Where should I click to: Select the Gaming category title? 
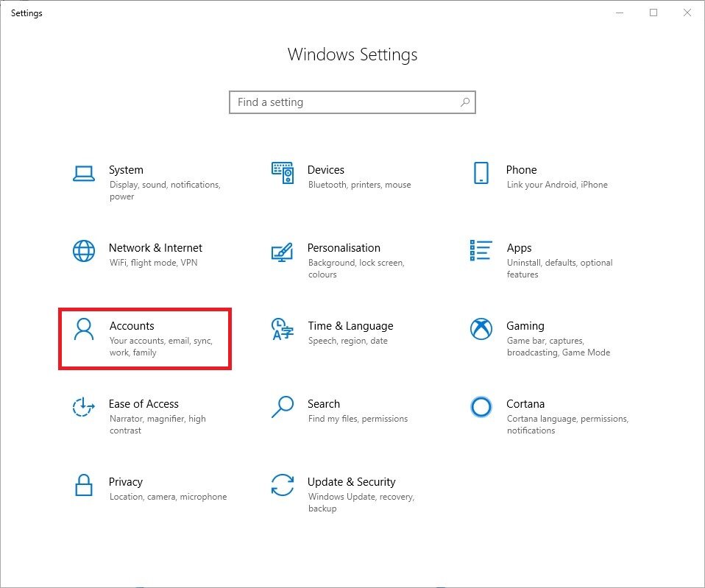point(525,326)
